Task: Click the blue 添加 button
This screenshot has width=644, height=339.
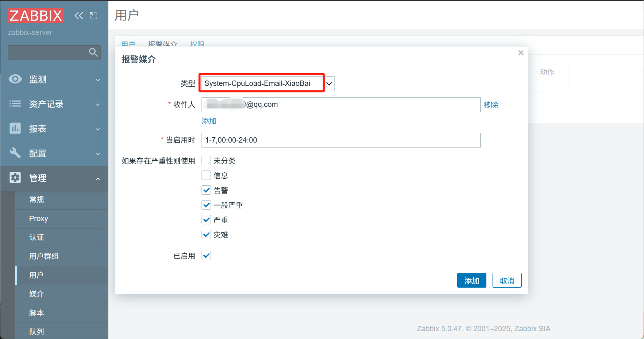Action: pyautogui.click(x=472, y=280)
